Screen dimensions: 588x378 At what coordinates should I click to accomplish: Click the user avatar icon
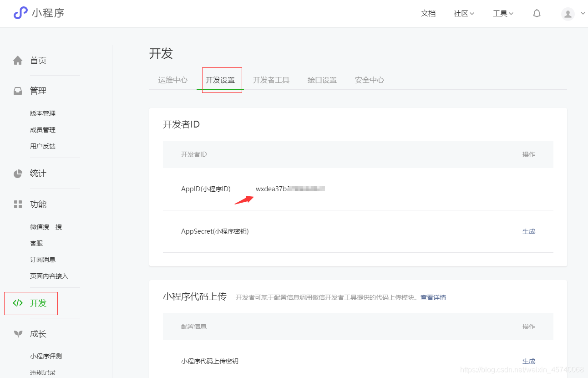tap(568, 14)
